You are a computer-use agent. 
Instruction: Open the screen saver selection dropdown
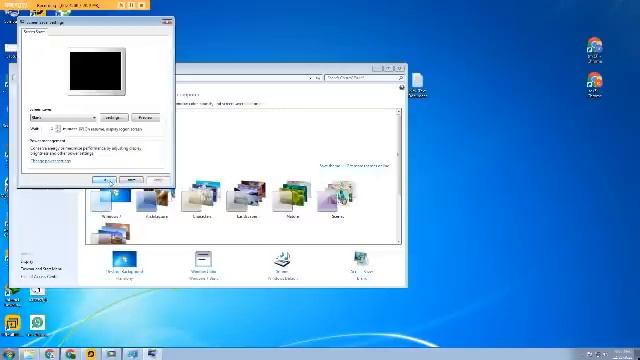click(63, 118)
